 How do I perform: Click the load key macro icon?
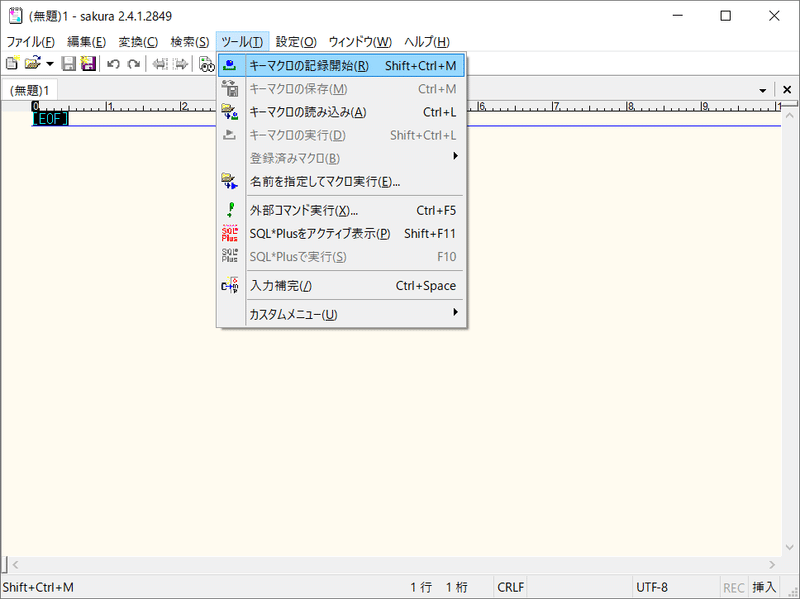[230, 112]
